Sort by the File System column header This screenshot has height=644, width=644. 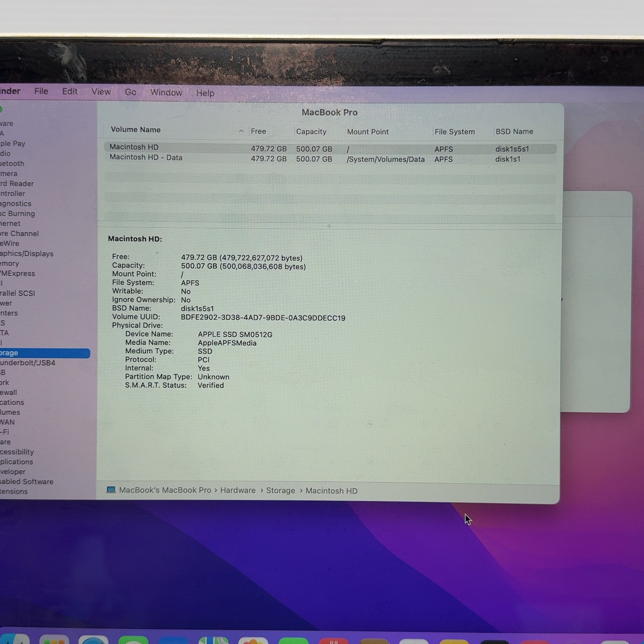pos(454,132)
